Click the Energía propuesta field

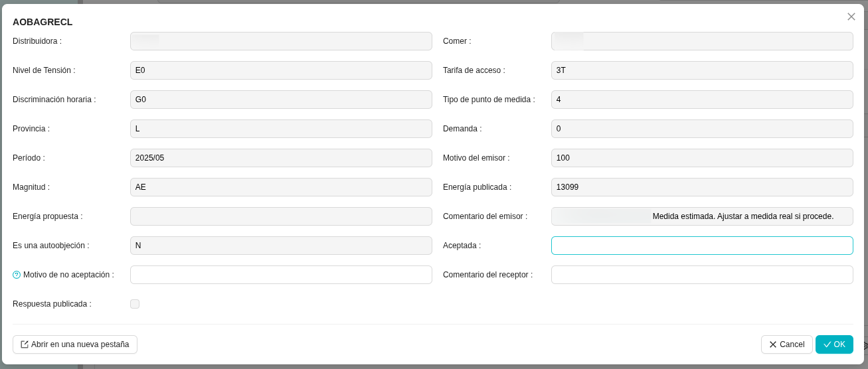pos(281,216)
